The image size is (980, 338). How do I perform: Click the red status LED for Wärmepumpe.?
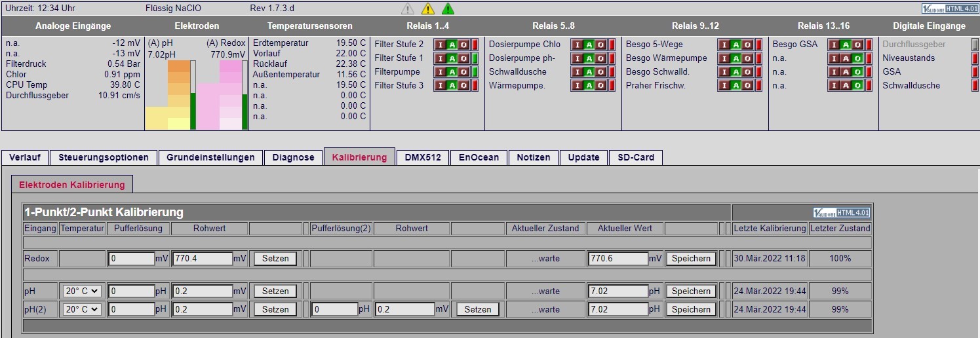(612, 86)
